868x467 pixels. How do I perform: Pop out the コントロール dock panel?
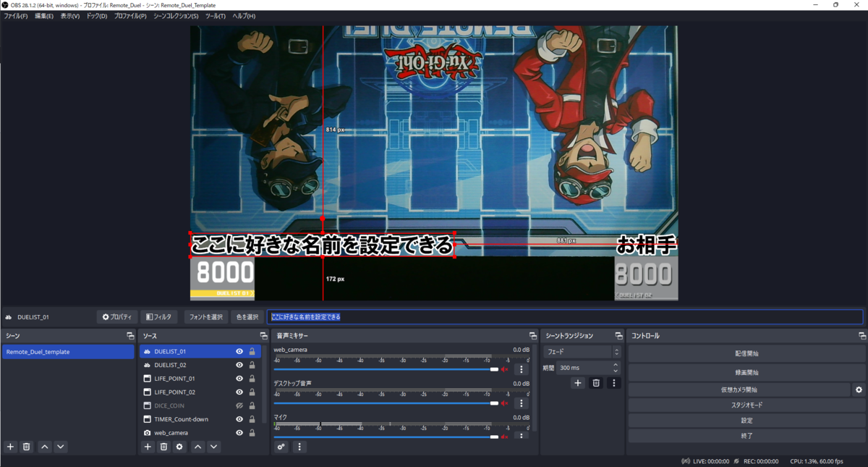click(861, 336)
